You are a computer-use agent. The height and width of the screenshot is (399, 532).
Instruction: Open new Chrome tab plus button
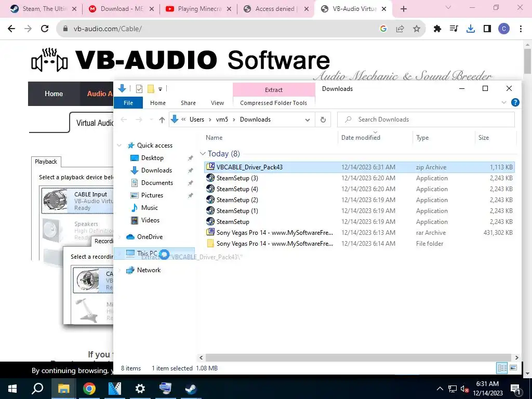[403, 9]
